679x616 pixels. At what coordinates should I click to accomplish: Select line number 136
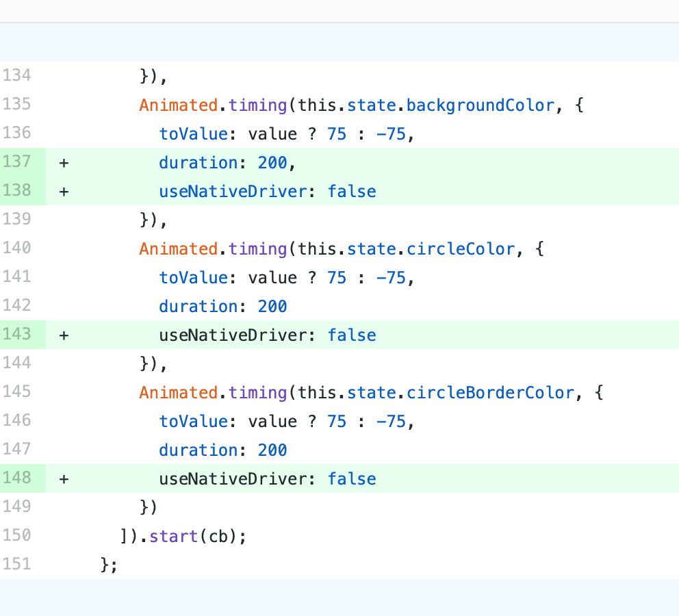[x=17, y=133]
